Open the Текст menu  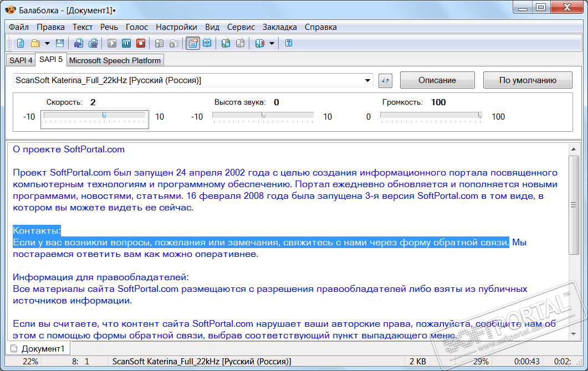[x=83, y=27]
